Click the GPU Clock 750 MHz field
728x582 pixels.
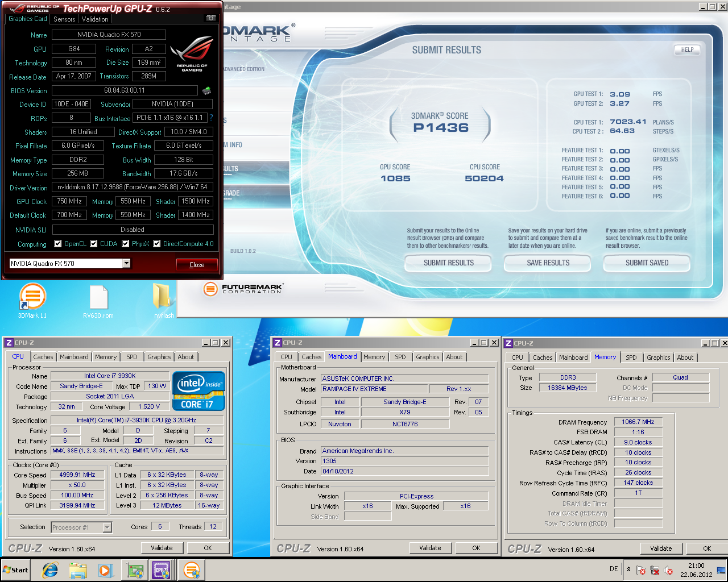[x=69, y=201]
